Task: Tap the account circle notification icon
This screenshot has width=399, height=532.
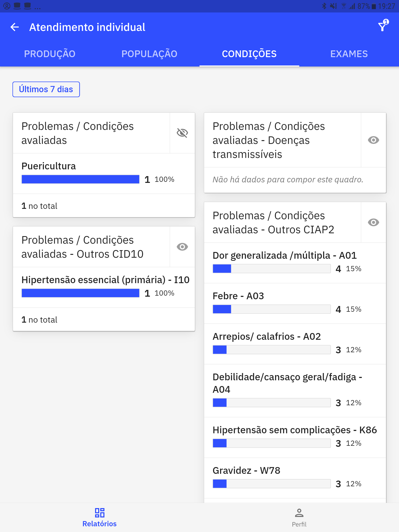Action: pyautogui.click(x=7, y=6)
